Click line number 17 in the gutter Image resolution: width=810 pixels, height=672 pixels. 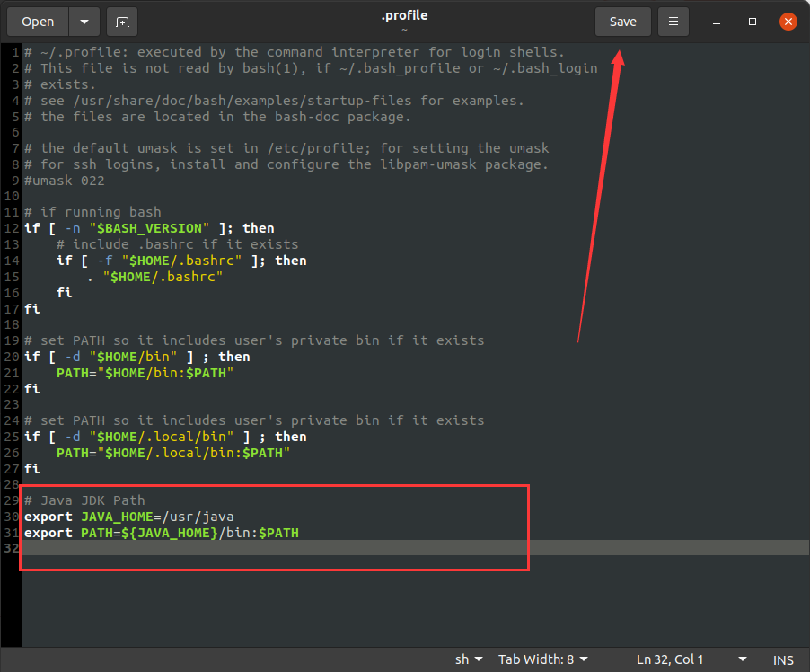tap(12, 309)
